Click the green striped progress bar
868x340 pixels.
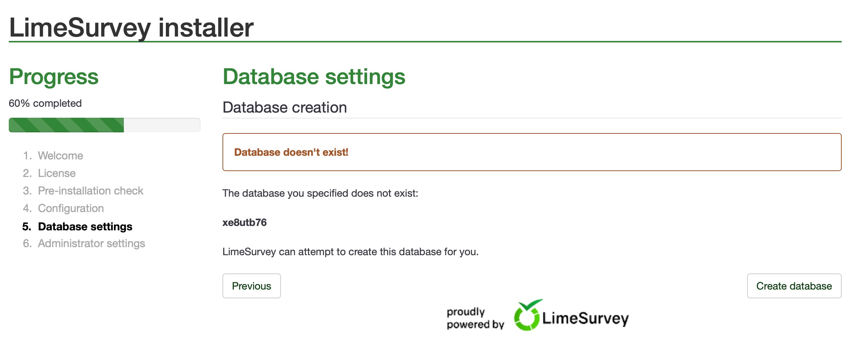click(66, 125)
